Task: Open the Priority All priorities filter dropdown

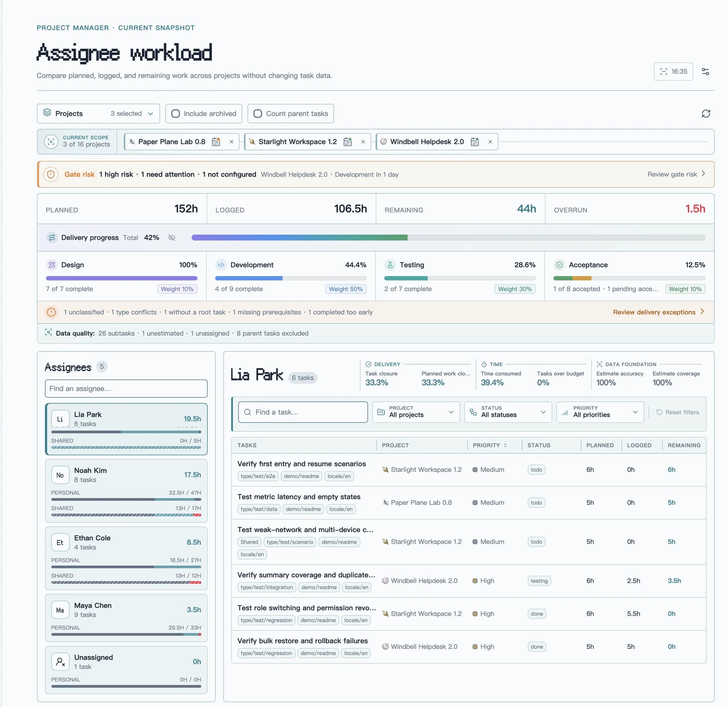Action: tap(600, 411)
